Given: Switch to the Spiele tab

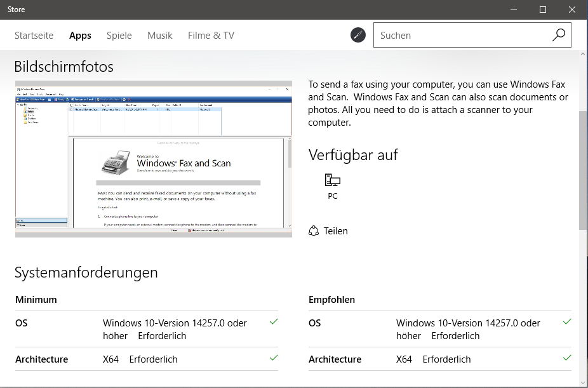Looking at the screenshot, I should tap(119, 35).
